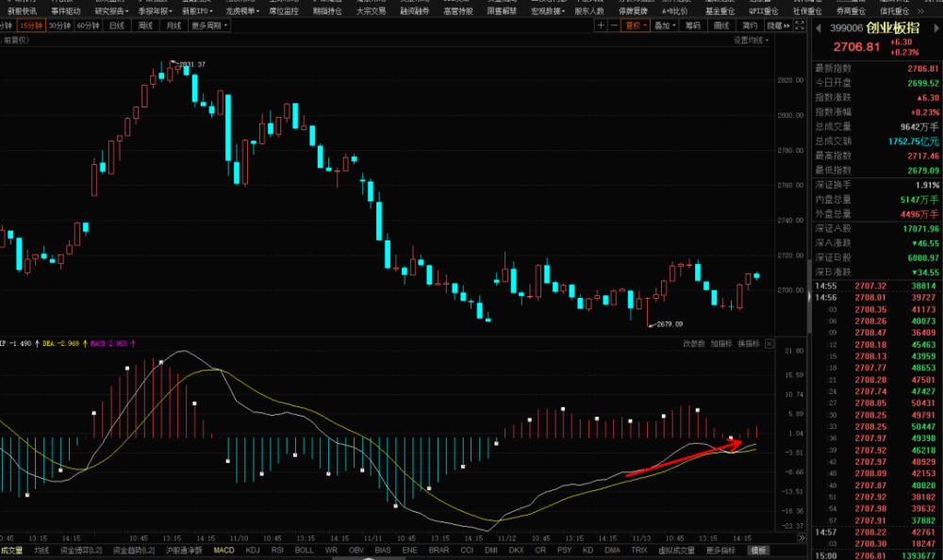Image resolution: width=943 pixels, height=560 pixels.
Task: Expand the 设置均线 dropdown
Action: pos(751,41)
